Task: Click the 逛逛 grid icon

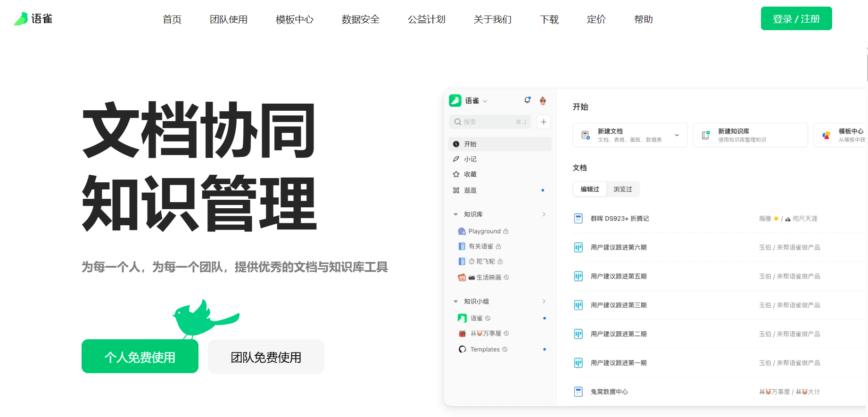Action: pyautogui.click(x=456, y=190)
